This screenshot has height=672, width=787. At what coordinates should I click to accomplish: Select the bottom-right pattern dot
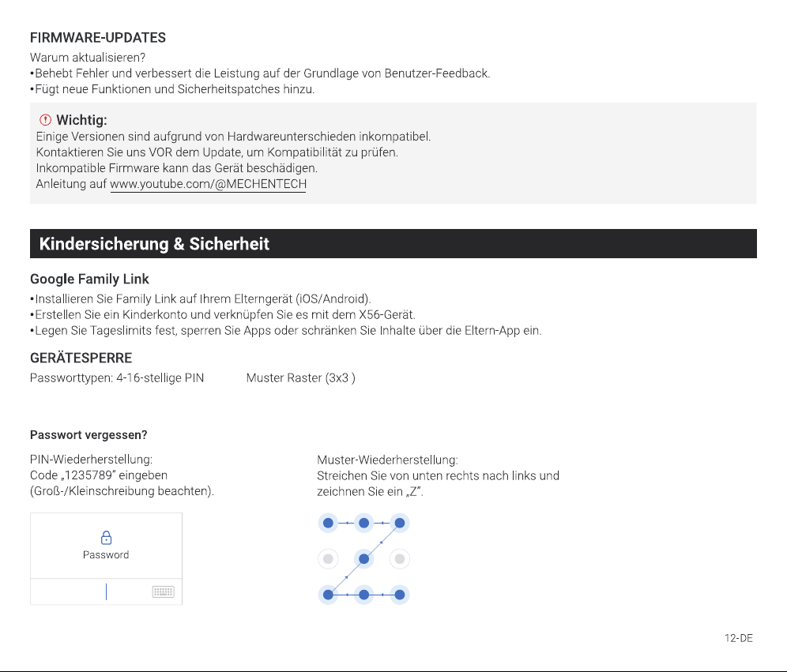pos(400,595)
